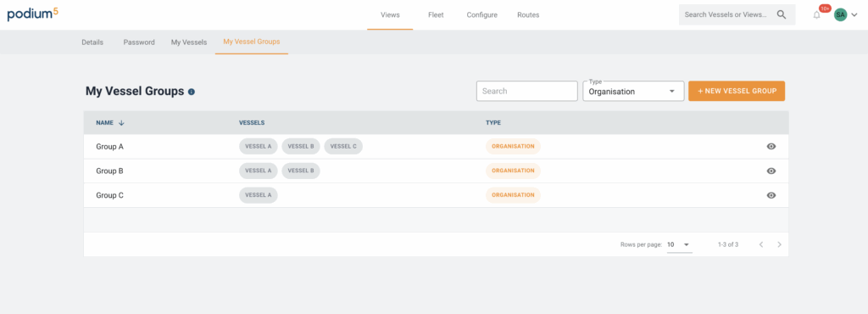Select the Group A name

109,147
